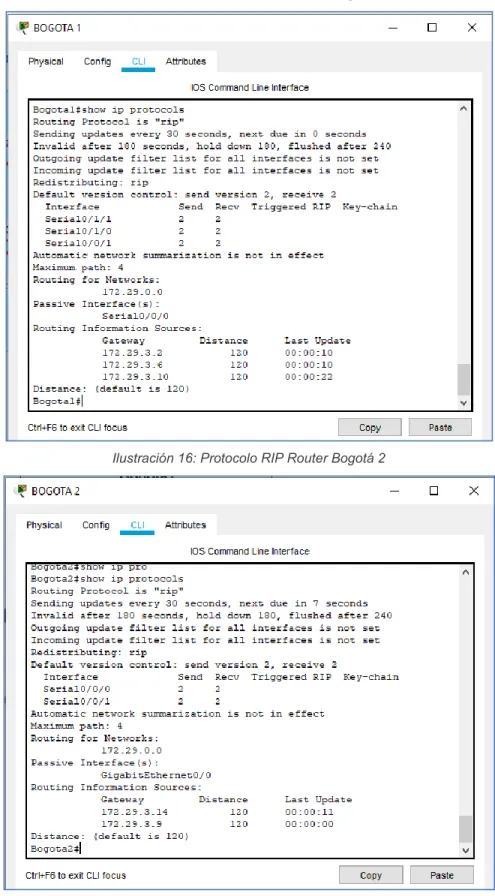Click last update 00:00:11 in BOGOTA 2

309,812
